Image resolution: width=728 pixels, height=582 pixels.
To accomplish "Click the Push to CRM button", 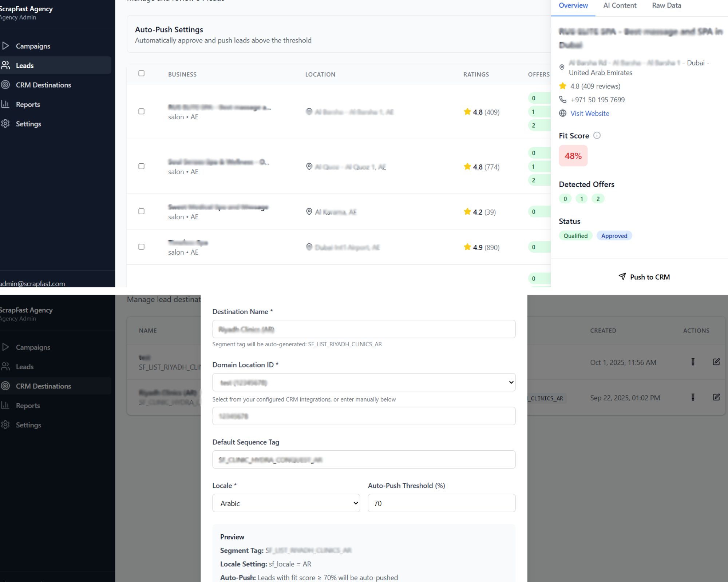I will click(x=644, y=277).
